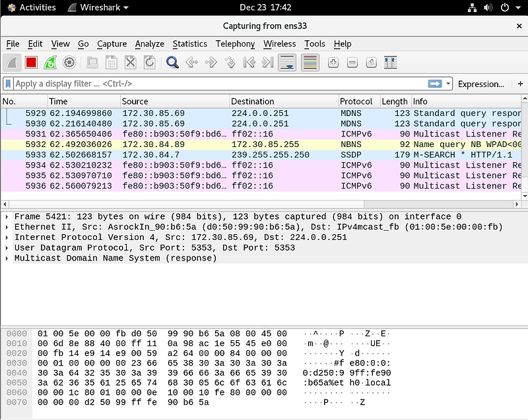528x420 pixels.
Task: Click the network status tray icon
Action: click(x=472, y=7)
